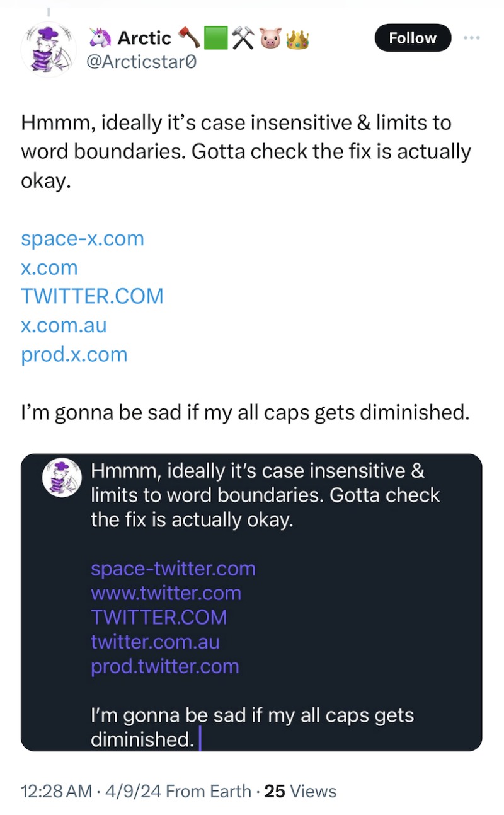
Task: Click the 12:28 AM timestamp
Action: coord(56,792)
